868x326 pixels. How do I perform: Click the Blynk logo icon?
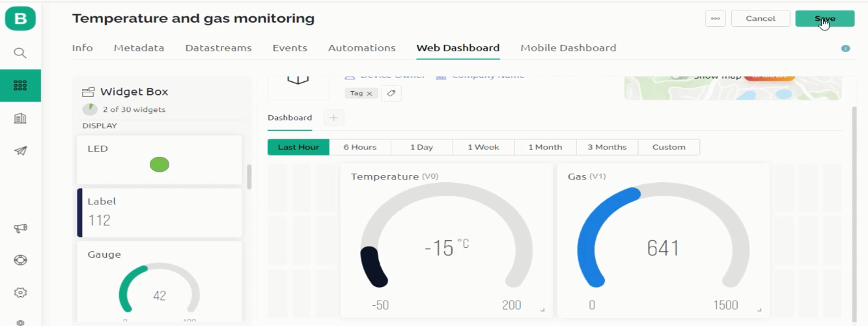pos(20,18)
